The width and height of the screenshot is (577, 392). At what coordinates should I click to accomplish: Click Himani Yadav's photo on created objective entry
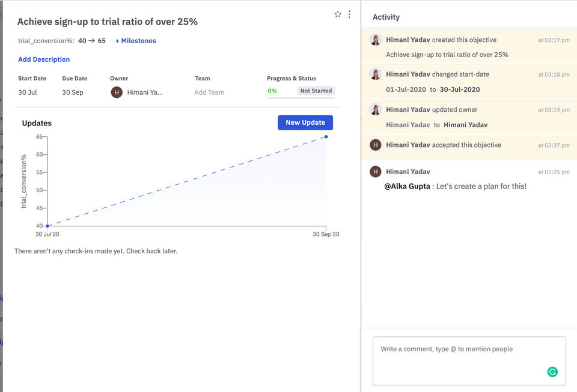(376, 40)
